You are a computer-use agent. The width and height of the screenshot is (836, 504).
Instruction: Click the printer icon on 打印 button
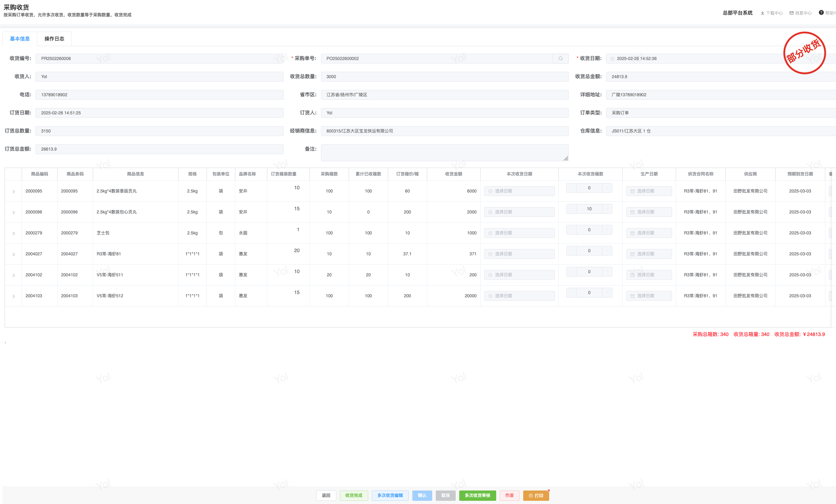coord(531,496)
